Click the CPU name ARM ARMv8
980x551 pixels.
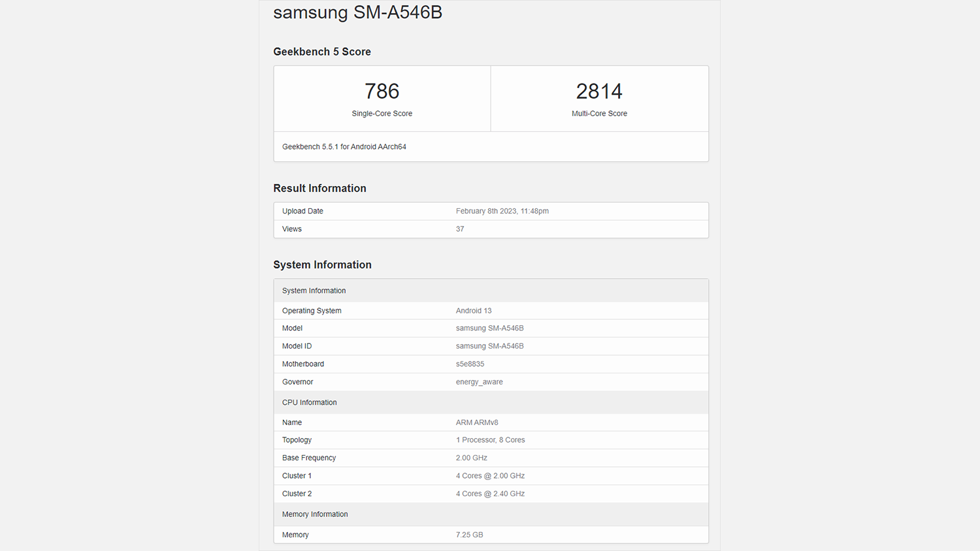point(477,422)
